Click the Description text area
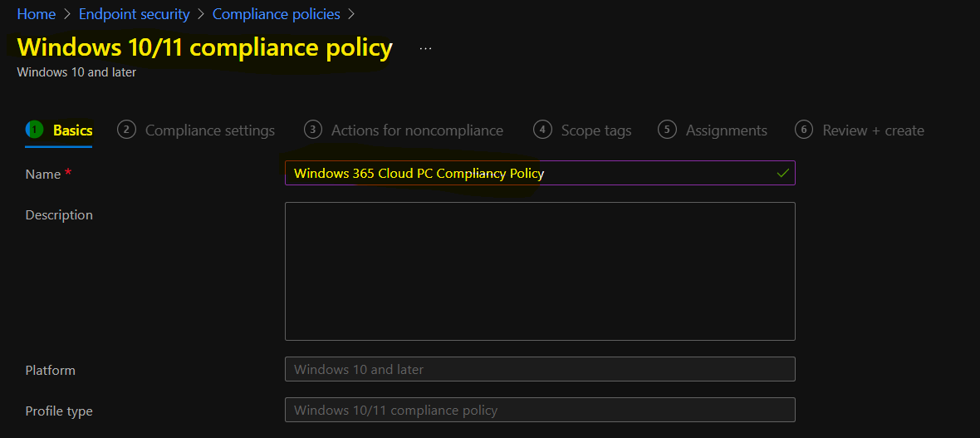 pyautogui.click(x=540, y=271)
